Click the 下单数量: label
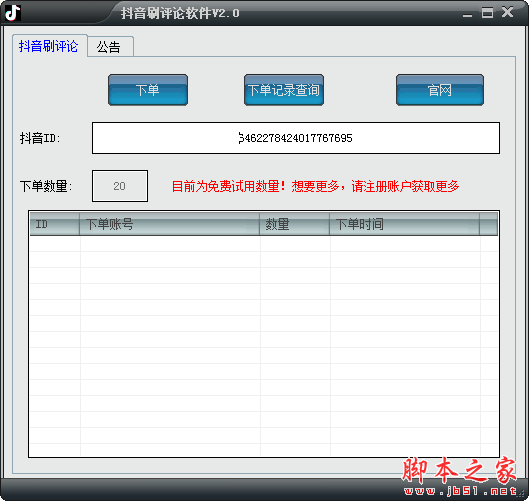This screenshot has height=502, width=529. [46, 186]
